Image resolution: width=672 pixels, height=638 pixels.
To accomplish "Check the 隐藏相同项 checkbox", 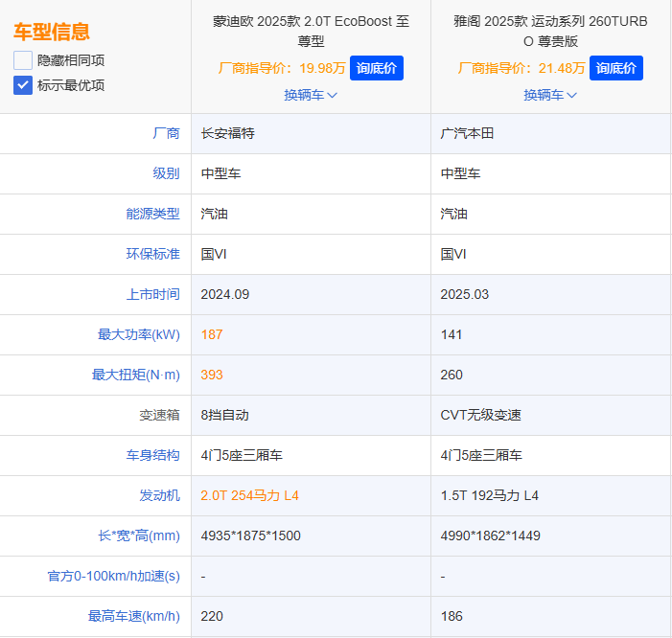I will (23, 60).
